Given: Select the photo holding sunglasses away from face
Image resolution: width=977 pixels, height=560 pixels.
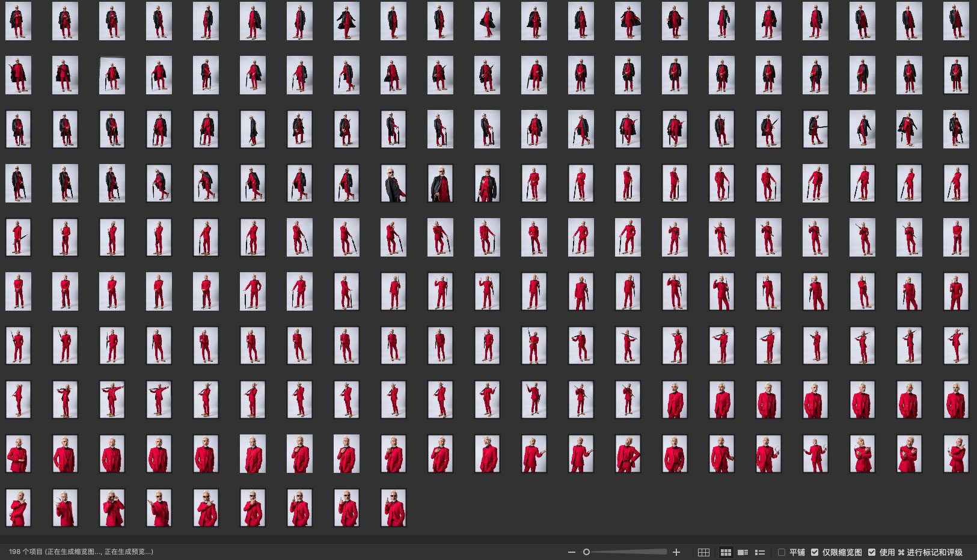Looking at the screenshot, I should 65,508.
